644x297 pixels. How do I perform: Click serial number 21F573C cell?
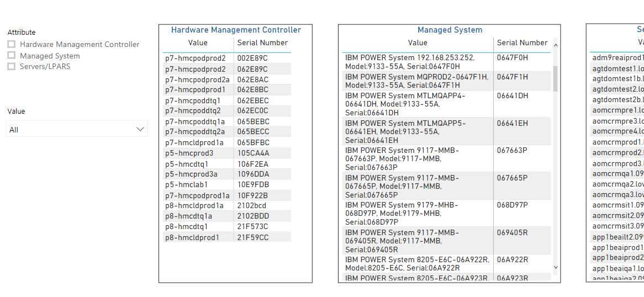click(252, 227)
